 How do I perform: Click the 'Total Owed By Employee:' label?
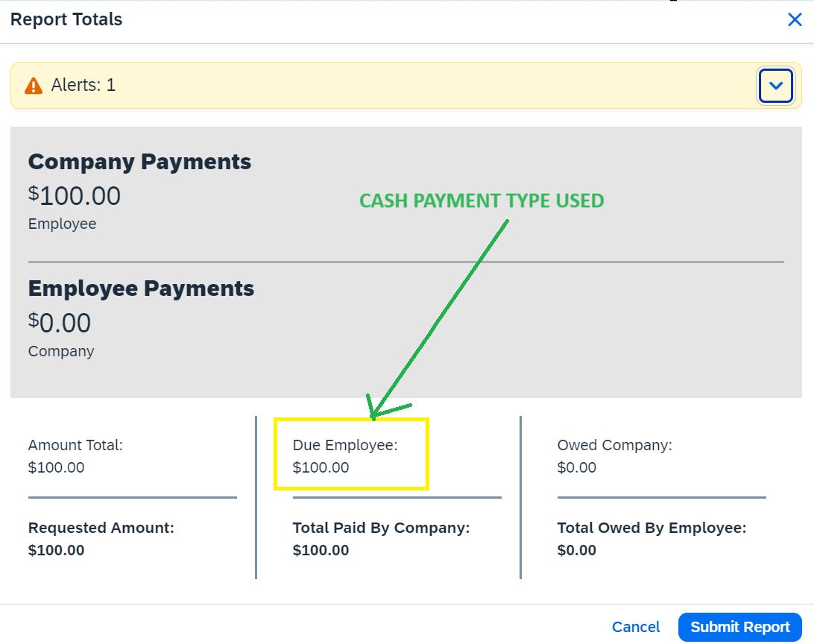pos(652,528)
